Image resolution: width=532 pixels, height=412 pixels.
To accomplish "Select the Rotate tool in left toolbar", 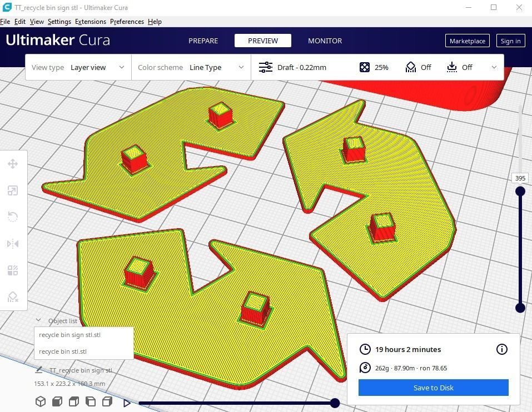I will point(13,217).
